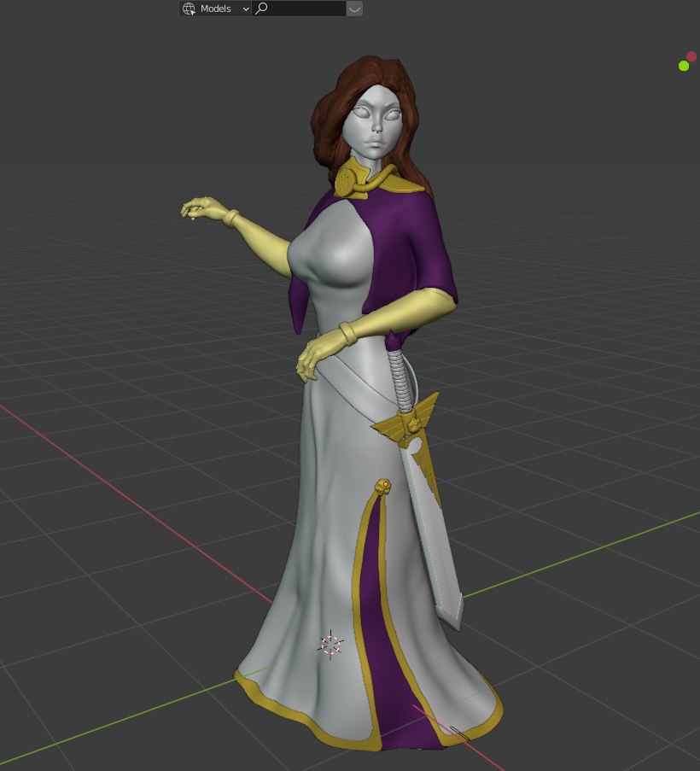Open the Models orientation dropdown

tap(215, 9)
